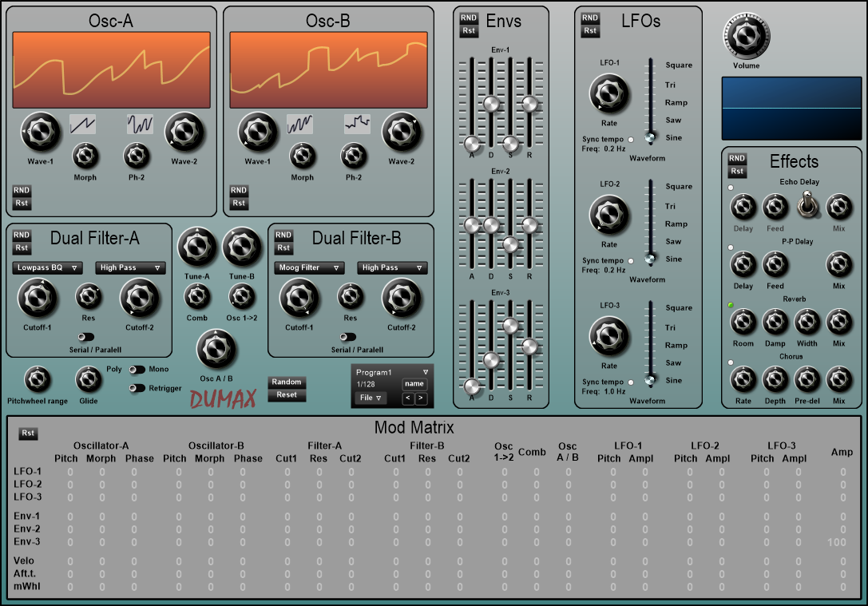Open the Lowpass BQ filter type dropdown
The image size is (868, 606).
pyautogui.click(x=49, y=267)
